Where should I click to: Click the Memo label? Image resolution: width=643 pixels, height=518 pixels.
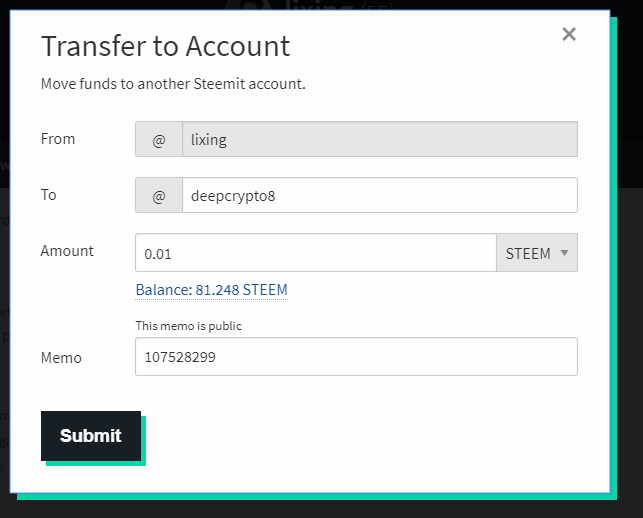pos(61,357)
